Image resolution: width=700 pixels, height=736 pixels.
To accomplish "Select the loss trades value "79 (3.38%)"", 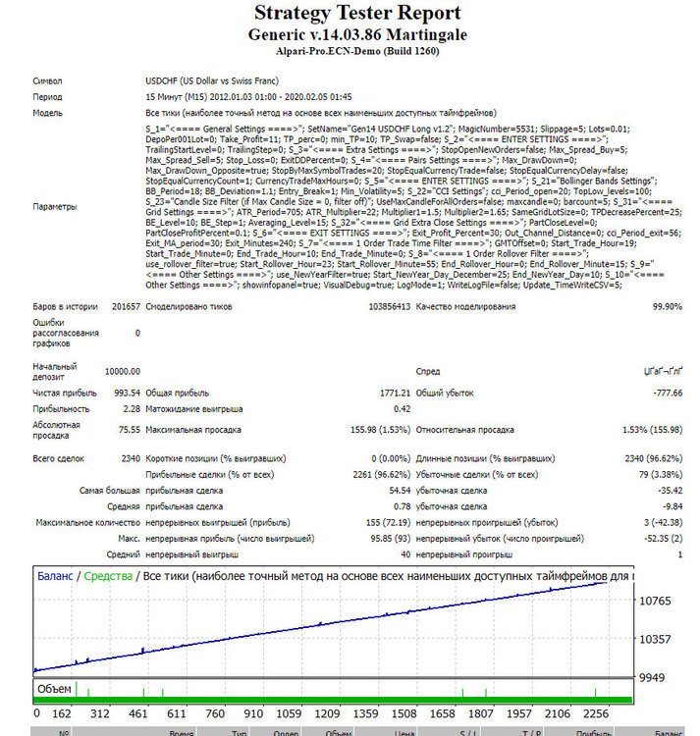I will tap(661, 475).
